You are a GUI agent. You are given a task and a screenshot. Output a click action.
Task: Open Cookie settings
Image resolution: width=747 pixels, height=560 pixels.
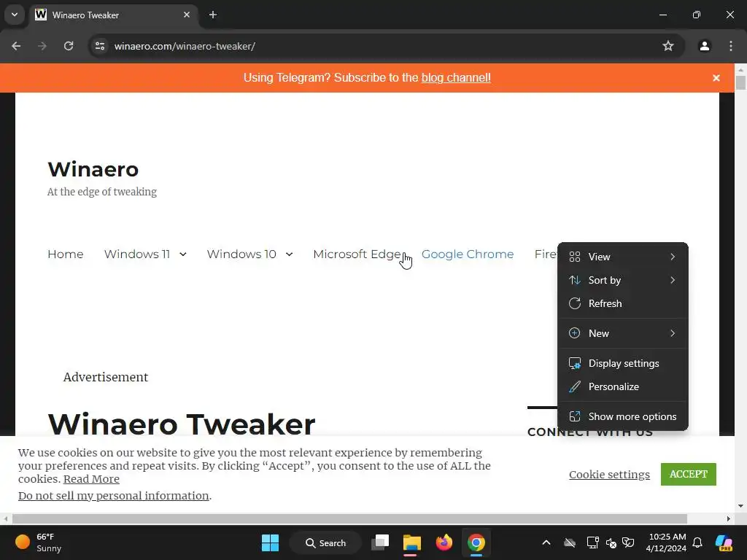coord(609,474)
